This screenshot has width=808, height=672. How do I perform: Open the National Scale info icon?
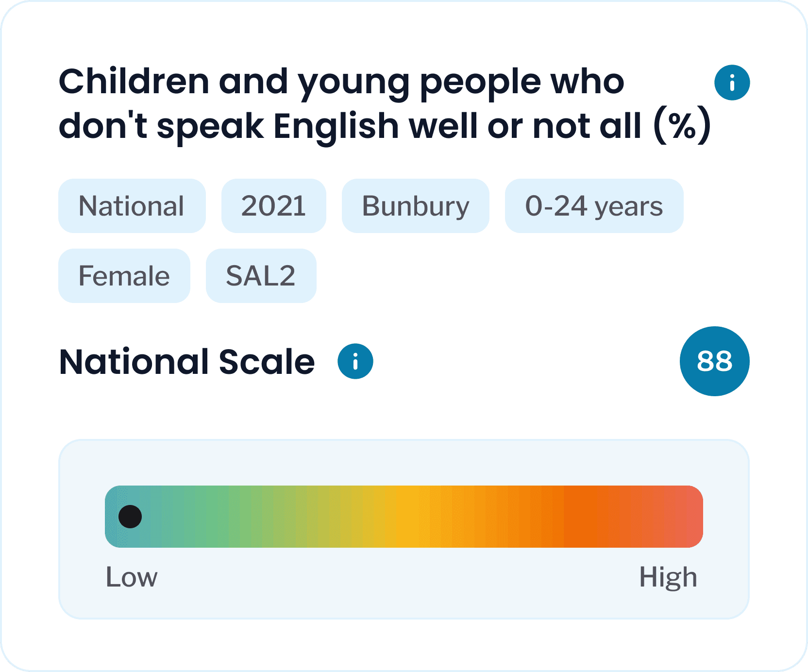coord(355,361)
